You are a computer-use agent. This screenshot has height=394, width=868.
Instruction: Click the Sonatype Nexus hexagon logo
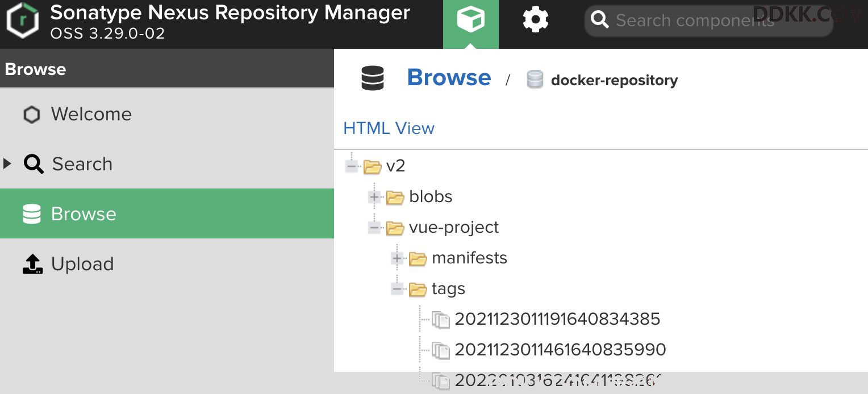click(23, 20)
